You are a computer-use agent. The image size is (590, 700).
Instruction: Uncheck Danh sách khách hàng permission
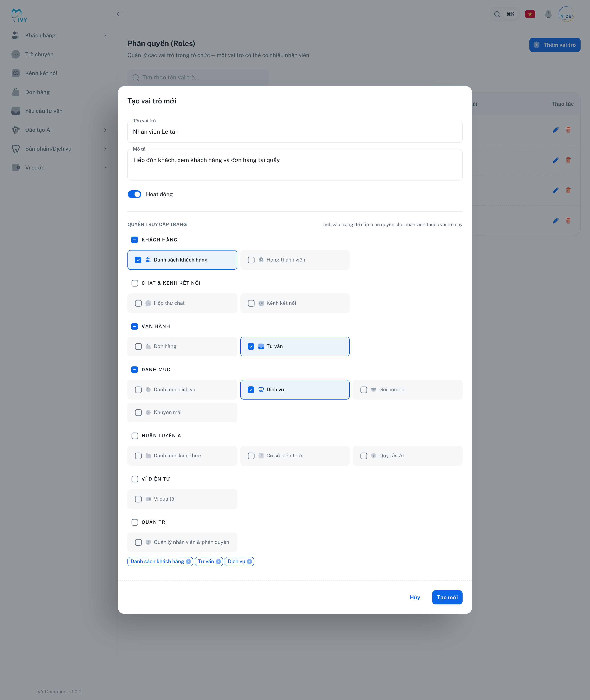click(138, 260)
